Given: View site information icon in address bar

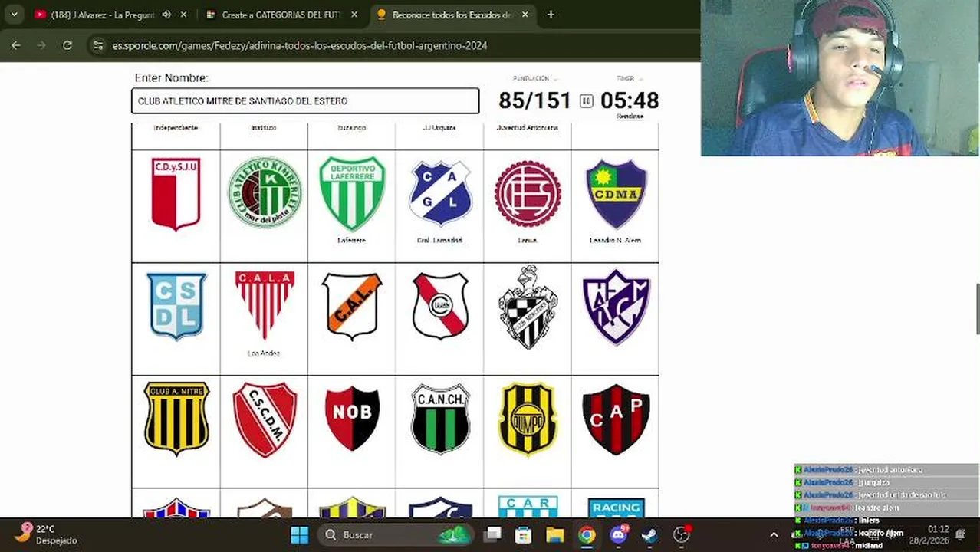Looking at the screenshot, I should [98, 45].
